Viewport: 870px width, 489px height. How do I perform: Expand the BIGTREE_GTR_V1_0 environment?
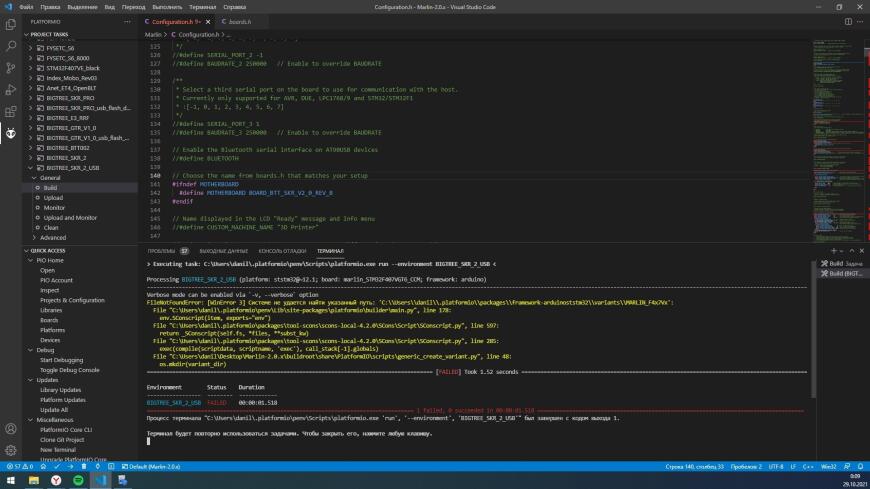coord(31,128)
